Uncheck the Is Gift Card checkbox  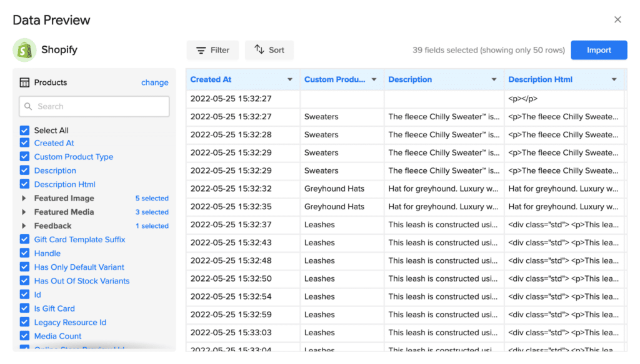[25, 308]
